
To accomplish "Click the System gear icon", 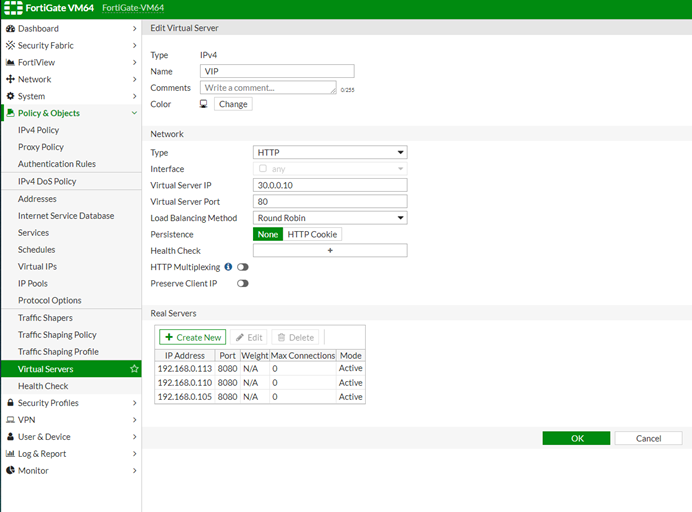I will click(10, 97).
